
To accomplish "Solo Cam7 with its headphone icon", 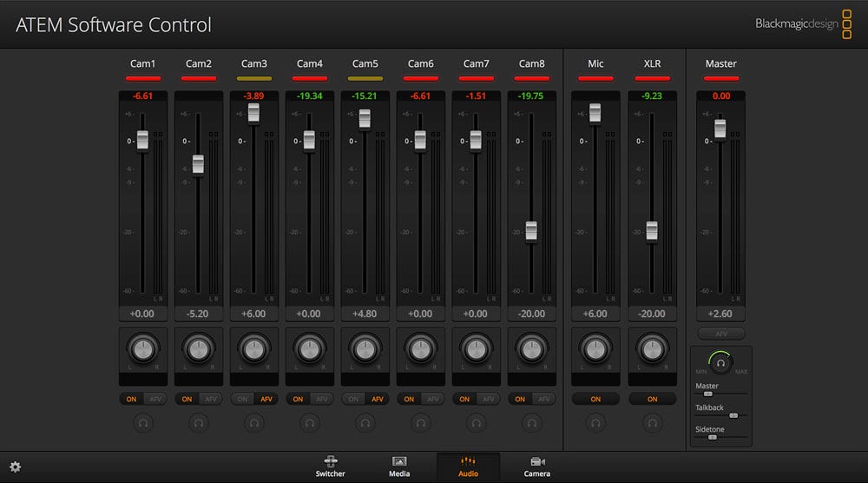I will tap(476, 423).
